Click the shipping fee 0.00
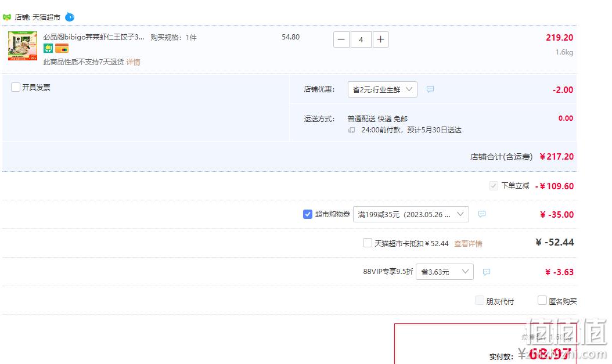The image size is (612, 364). 566,118
